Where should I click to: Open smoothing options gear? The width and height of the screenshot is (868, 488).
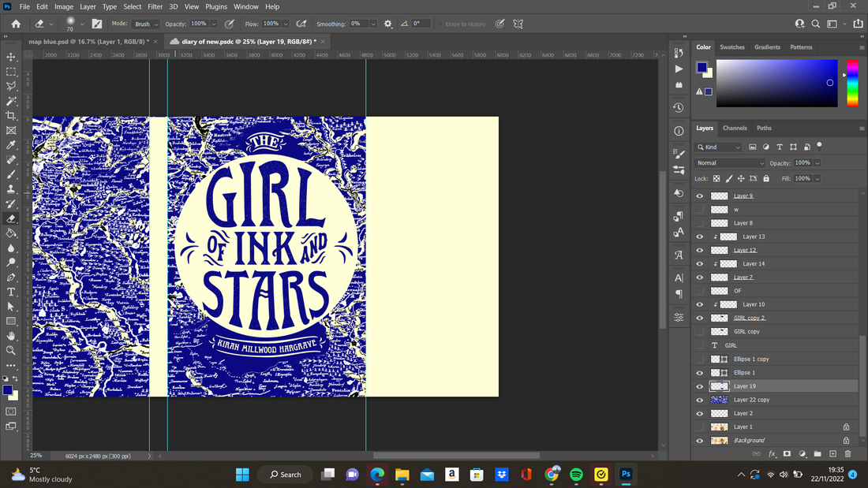pos(388,24)
